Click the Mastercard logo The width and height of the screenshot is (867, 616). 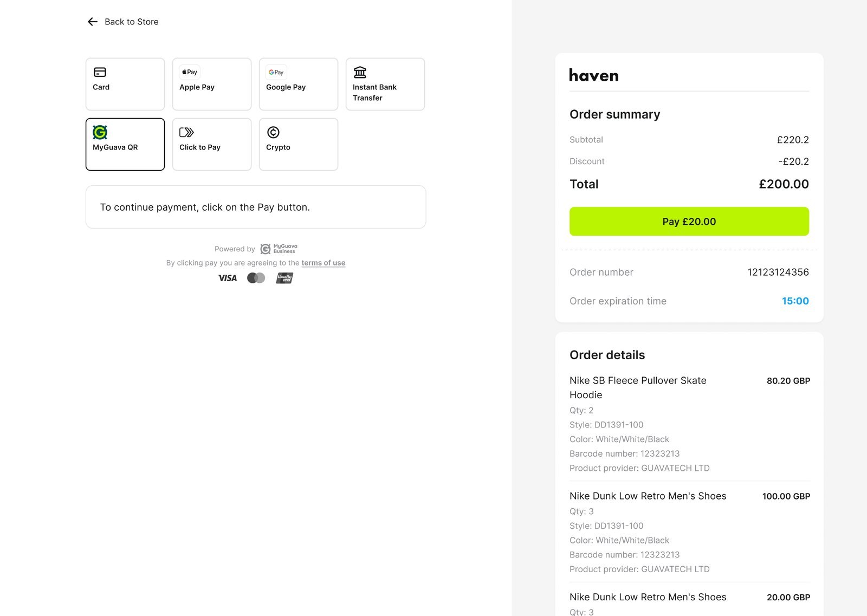[256, 278]
